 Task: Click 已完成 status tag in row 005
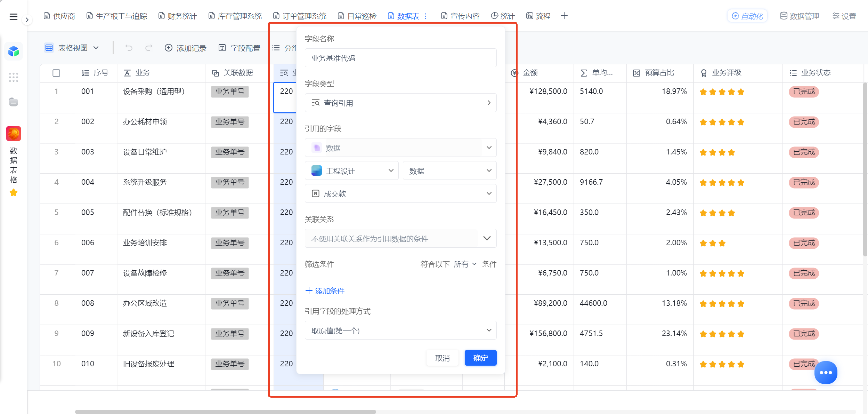pyautogui.click(x=804, y=213)
